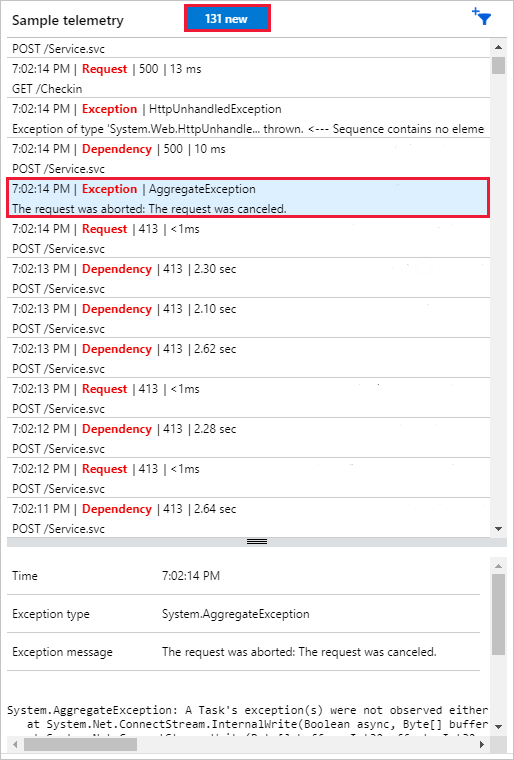Click the telemetry list vertical scrollbar thumb
The width and height of the screenshot is (514, 760).
coord(498,65)
